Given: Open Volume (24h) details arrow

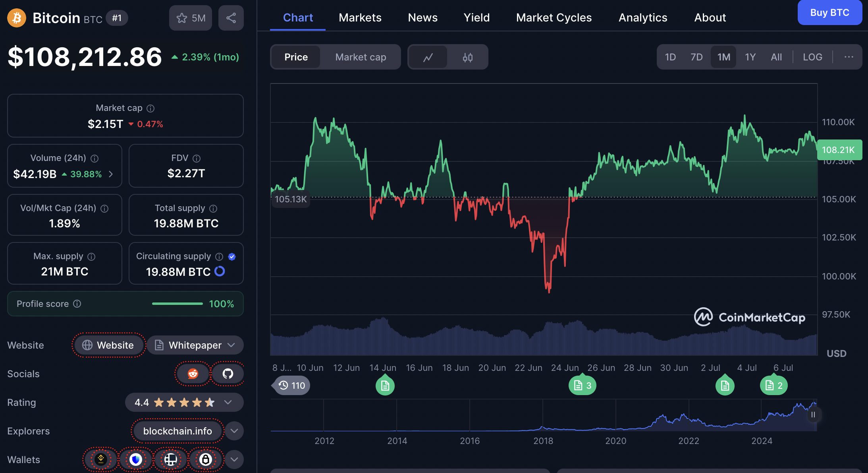Looking at the screenshot, I should pyautogui.click(x=111, y=174).
